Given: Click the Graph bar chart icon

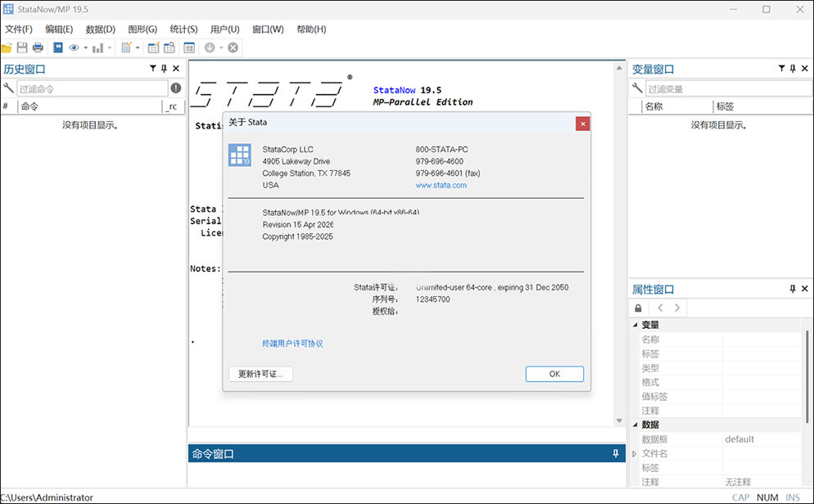Looking at the screenshot, I should 97,47.
